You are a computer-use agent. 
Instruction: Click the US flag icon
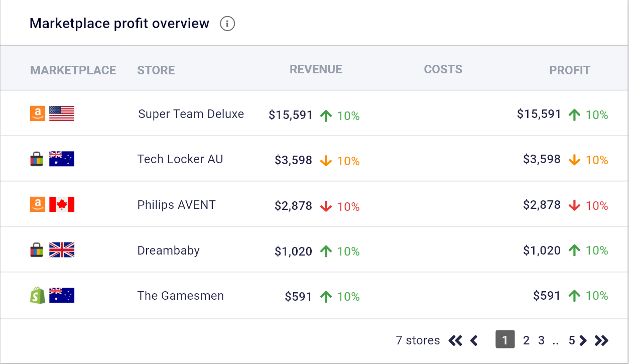click(x=62, y=114)
